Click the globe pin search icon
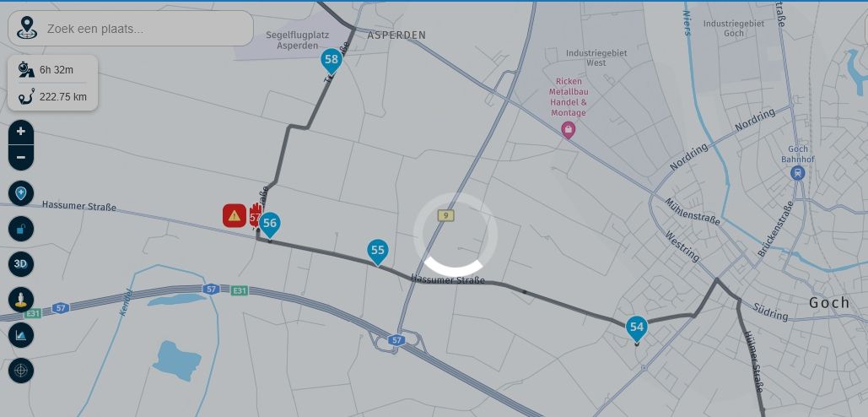 click(27, 28)
